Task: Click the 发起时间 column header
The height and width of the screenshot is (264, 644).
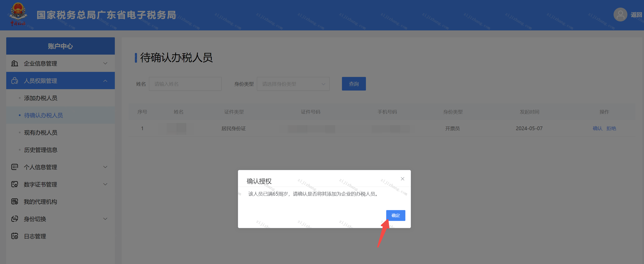Action: [529, 112]
